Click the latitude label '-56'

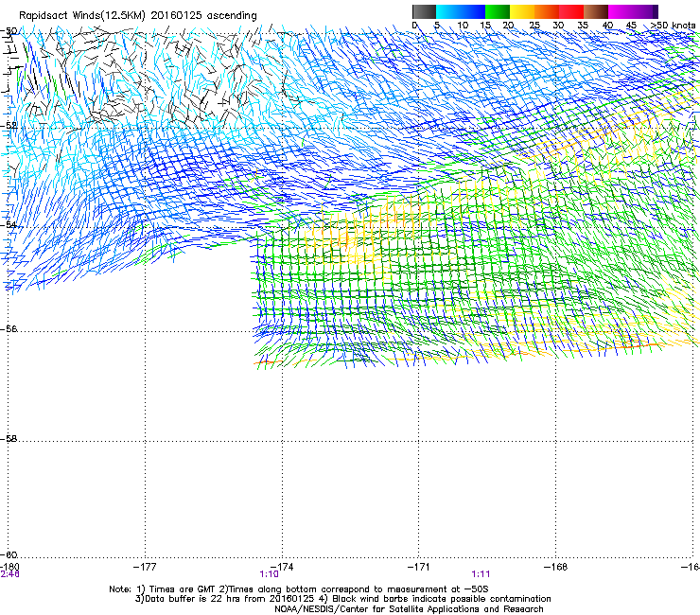tap(9, 329)
